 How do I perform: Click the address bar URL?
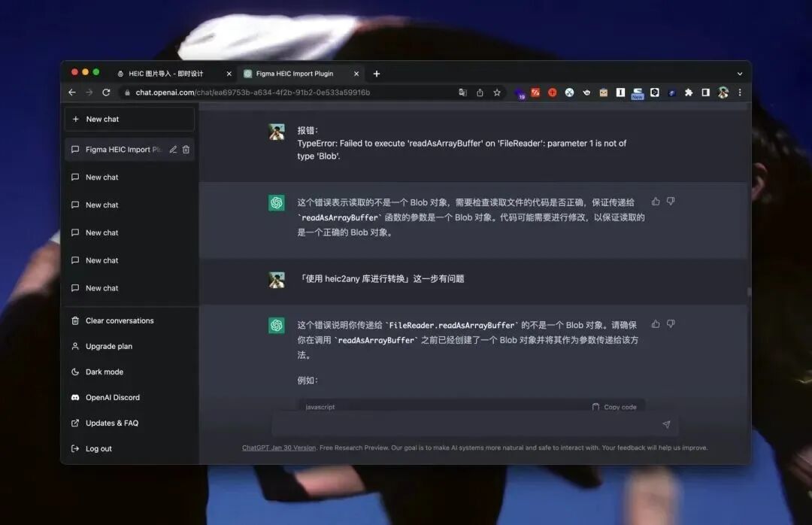click(253, 93)
